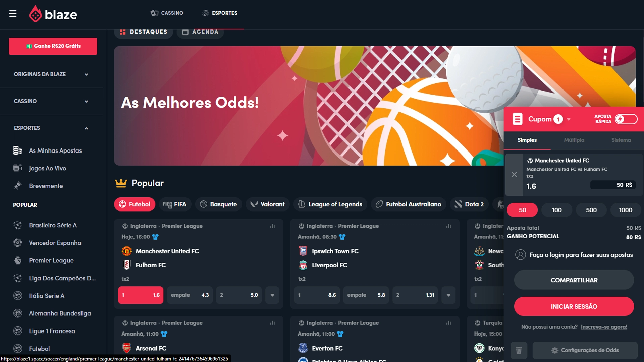Select the Basquete sport chip
Viewport: 644px width, 362px height.
click(218, 204)
